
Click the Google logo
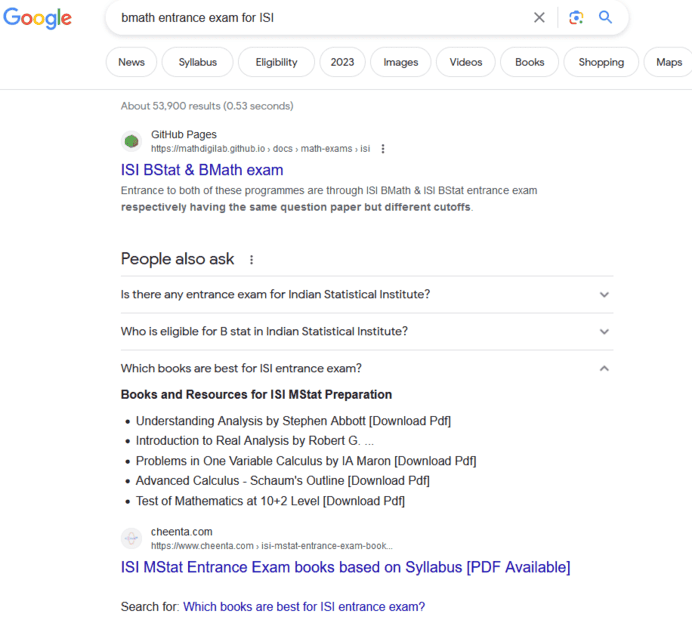pos(38,18)
